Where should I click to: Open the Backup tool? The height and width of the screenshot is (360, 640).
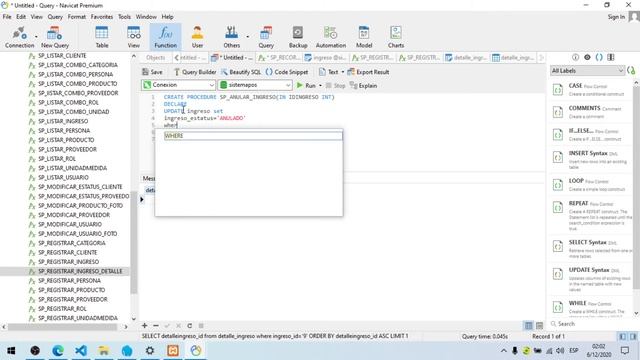[x=298, y=37]
